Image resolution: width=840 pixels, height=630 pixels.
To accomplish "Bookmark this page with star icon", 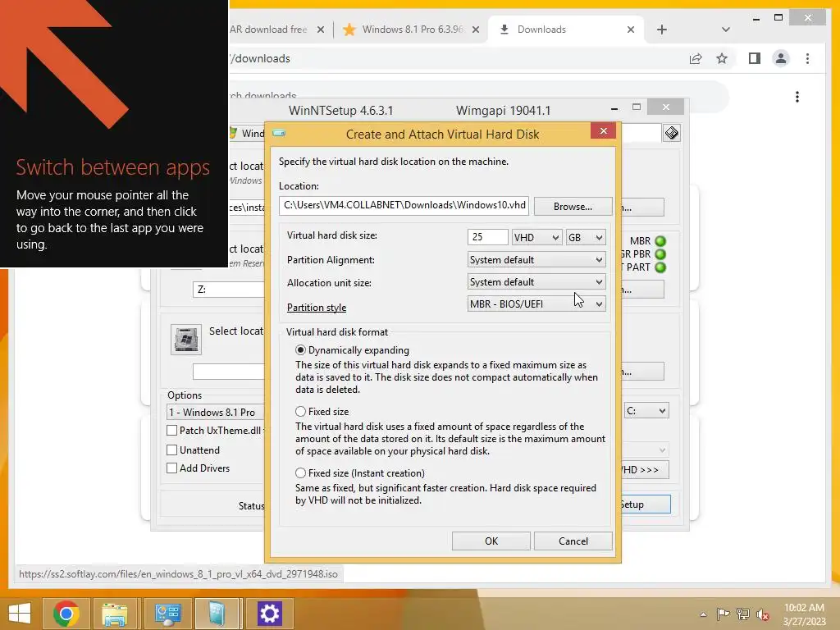I will (x=722, y=58).
